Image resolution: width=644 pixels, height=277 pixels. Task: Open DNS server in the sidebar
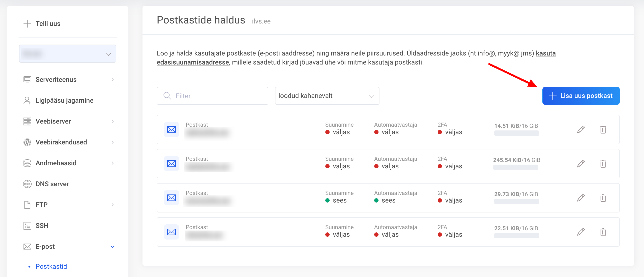click(x=52, y=184)
